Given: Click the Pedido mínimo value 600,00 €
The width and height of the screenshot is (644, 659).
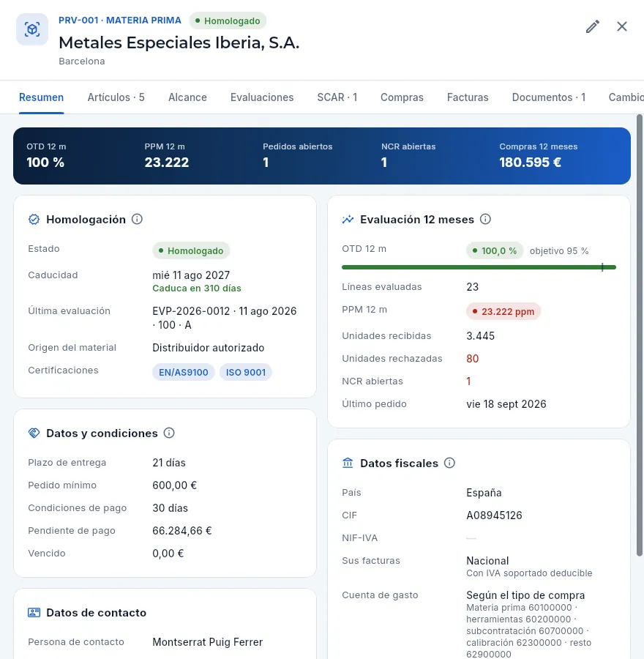Looking at the screenshot, I should [x=174, y=485].
